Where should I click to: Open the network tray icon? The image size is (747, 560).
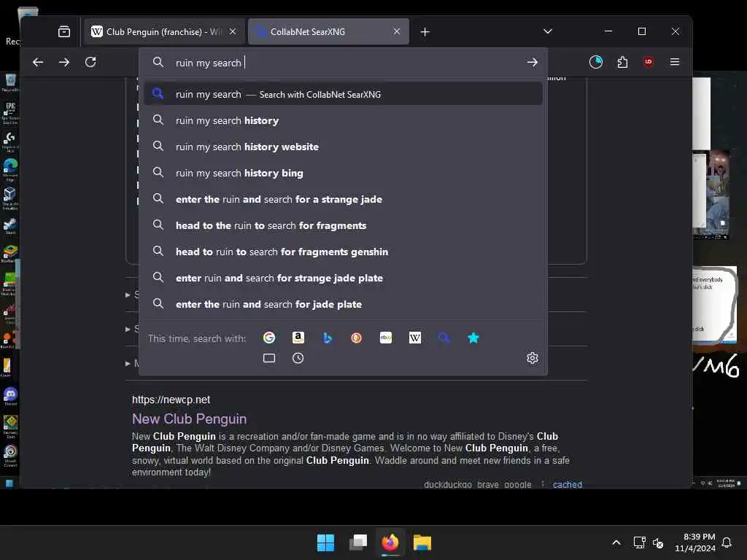639,542
